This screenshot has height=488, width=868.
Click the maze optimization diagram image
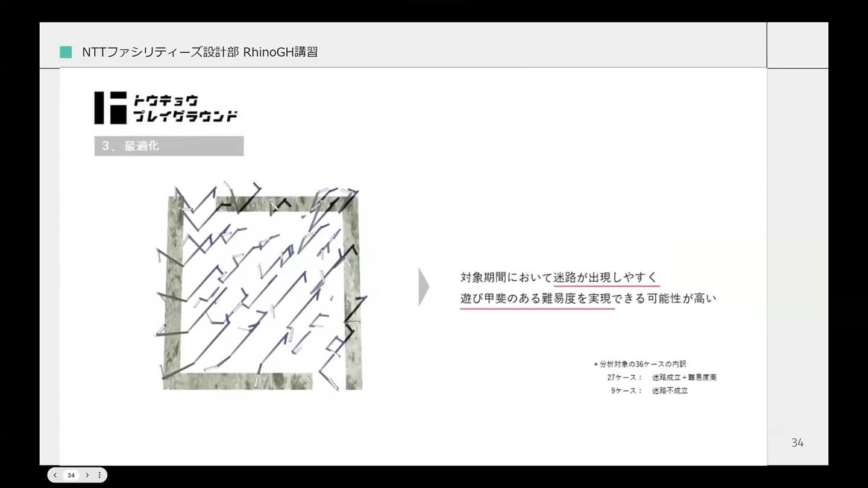(261, 286)
